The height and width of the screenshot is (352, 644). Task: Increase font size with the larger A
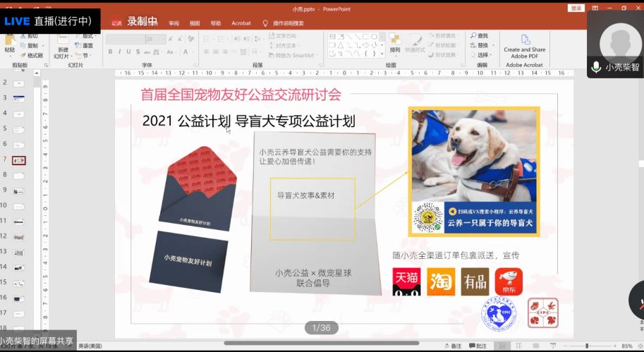(171, 39)
